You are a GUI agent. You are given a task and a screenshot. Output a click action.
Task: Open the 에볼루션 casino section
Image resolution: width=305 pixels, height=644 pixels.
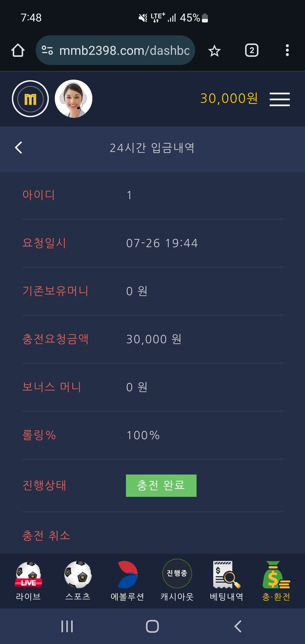[x=127, y=581]
